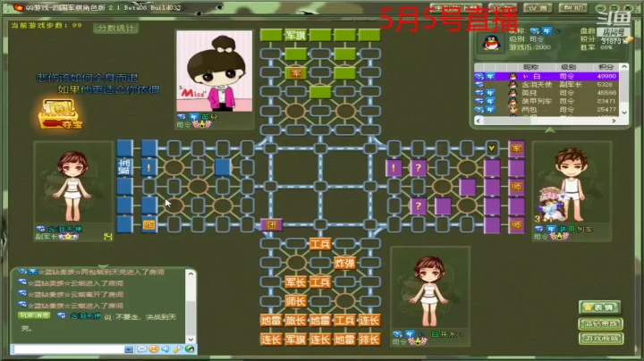Open the 设置 settings button
The width and height of the screenshot is (644, 361).
pos(538,7)
